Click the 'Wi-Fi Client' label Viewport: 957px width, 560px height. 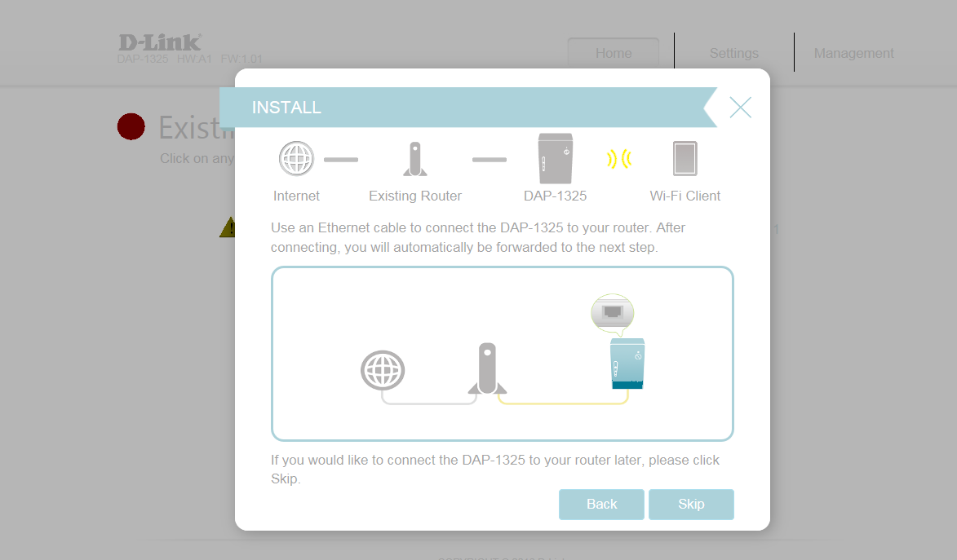pyautogui.click(x=685, y=196)
